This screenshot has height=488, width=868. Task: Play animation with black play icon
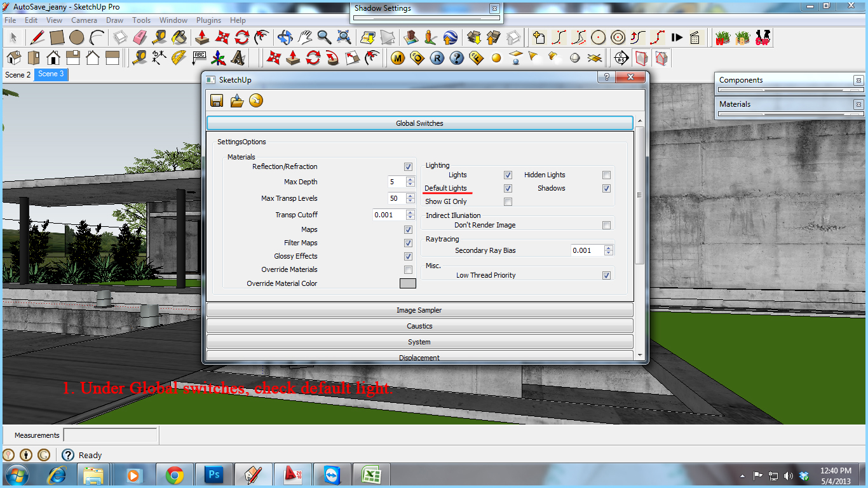tap(677, 37)
